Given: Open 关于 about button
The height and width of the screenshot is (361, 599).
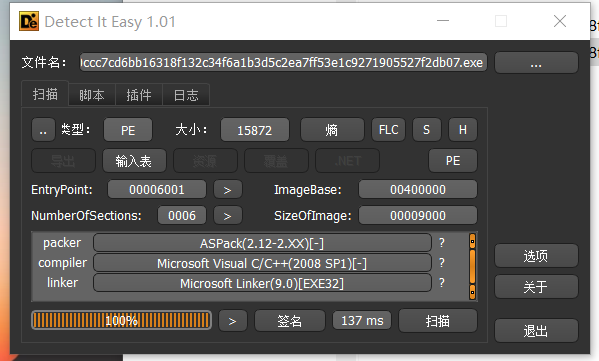Looking at the screenshot, I should click(x=536, y=287).
